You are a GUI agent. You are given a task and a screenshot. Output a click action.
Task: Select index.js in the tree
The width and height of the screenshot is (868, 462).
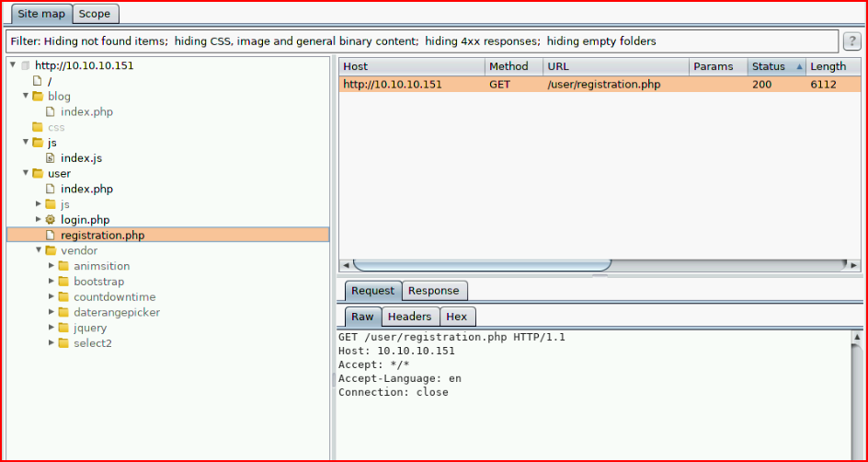(81, 158)
